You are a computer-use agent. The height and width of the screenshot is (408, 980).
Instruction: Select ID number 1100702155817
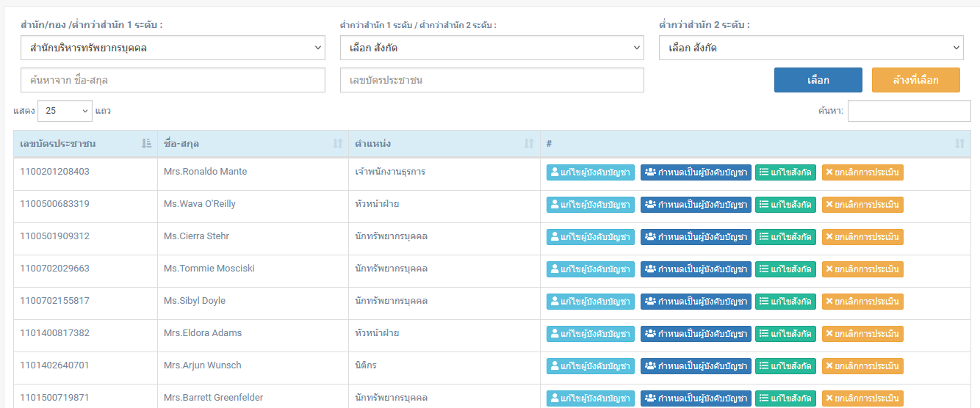(x=55, y=301)
